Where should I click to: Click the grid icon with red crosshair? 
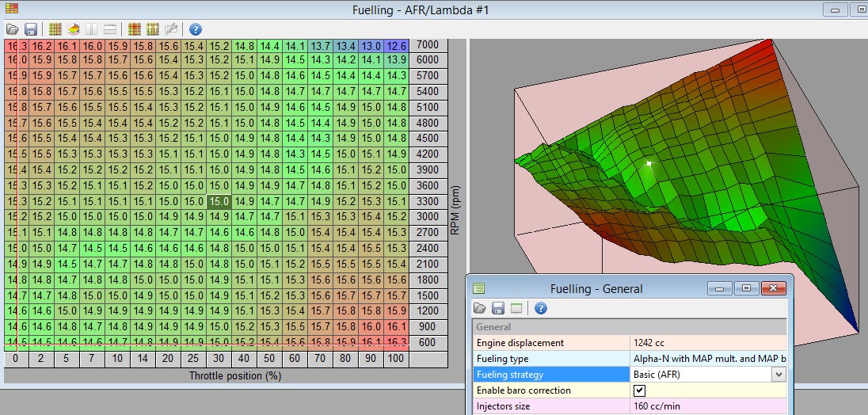(x=134, y=29)
